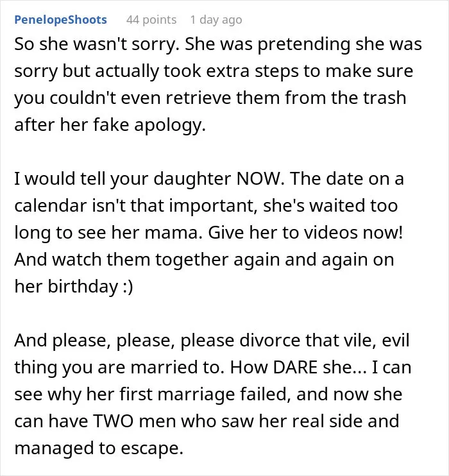Click the smiley ':)' after 'her birthday'
The height and width of the screenshot is (476, 449).
click(128, 287)
